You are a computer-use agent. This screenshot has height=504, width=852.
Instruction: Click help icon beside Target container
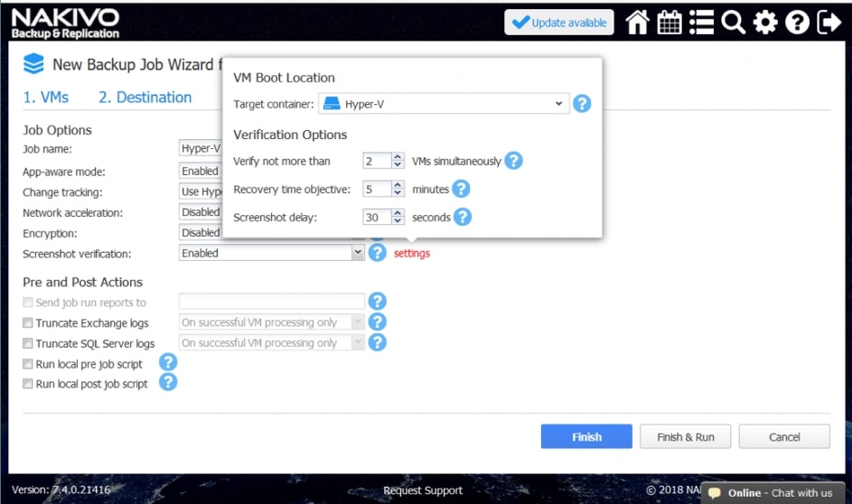(x=582, y=104)
